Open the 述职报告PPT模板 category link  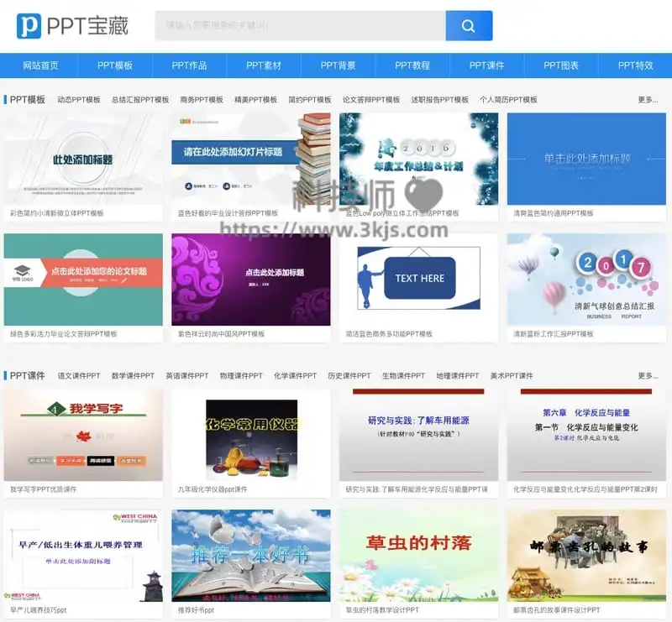click(x=439, y=100)
